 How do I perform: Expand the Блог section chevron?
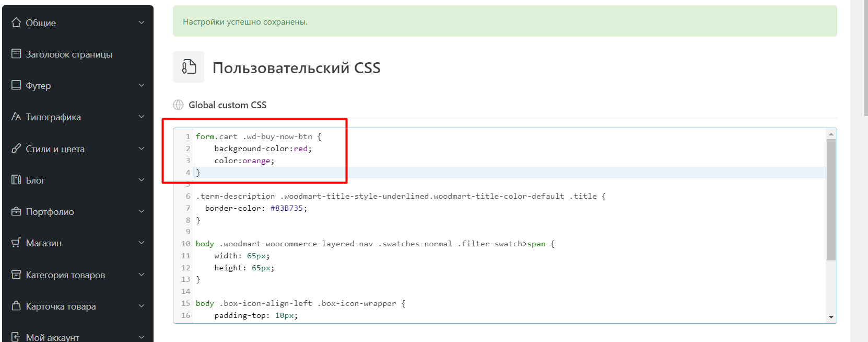(142, 180)
